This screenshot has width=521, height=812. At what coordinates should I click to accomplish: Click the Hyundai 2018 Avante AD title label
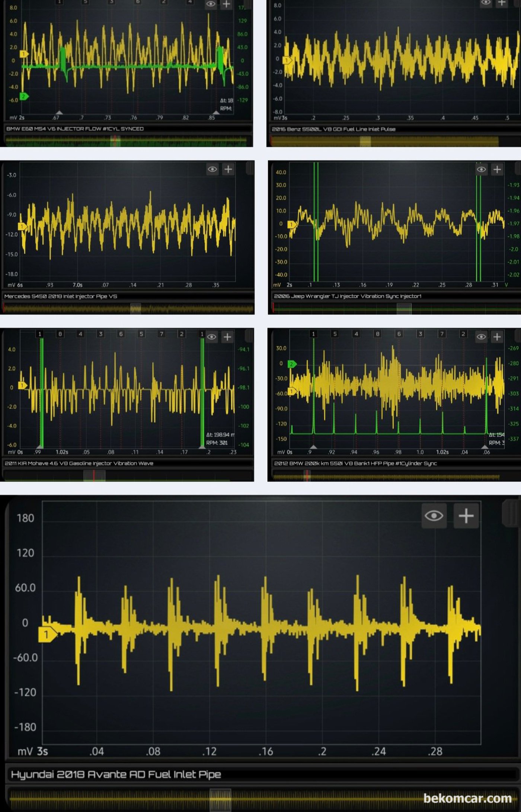tap(116, 774)
